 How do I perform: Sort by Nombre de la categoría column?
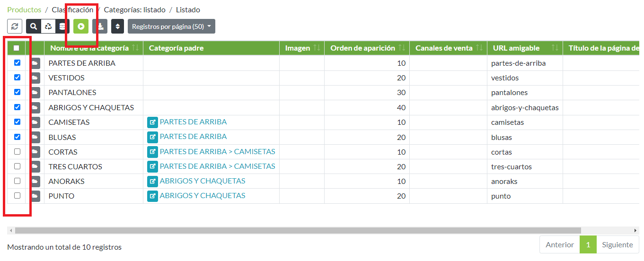pyautogui.click(x=94, y=48)
